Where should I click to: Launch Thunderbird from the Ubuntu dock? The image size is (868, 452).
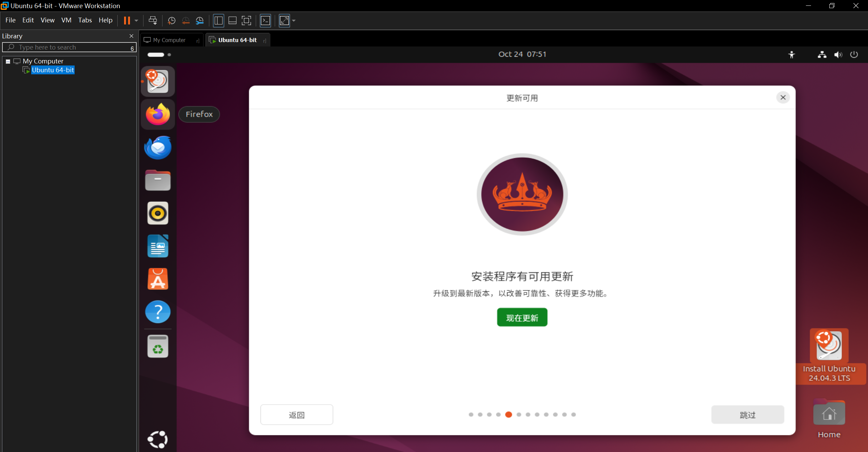coord(158,148)
